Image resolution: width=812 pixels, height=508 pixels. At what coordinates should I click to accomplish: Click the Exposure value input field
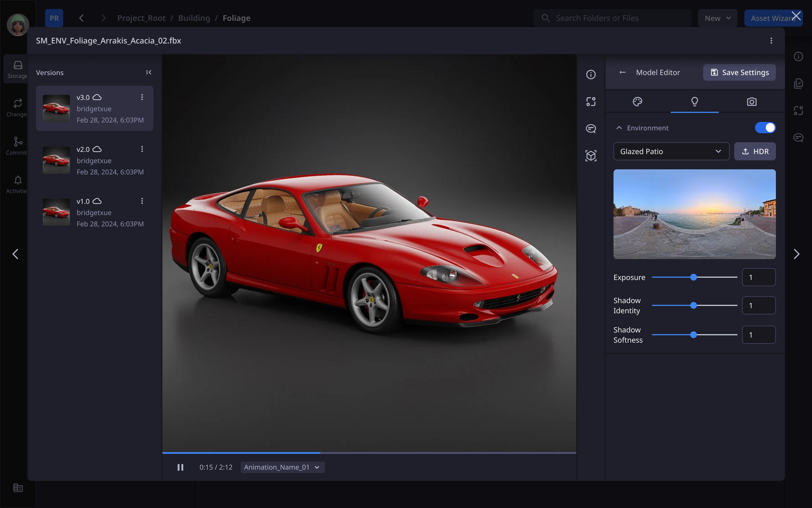759,277
